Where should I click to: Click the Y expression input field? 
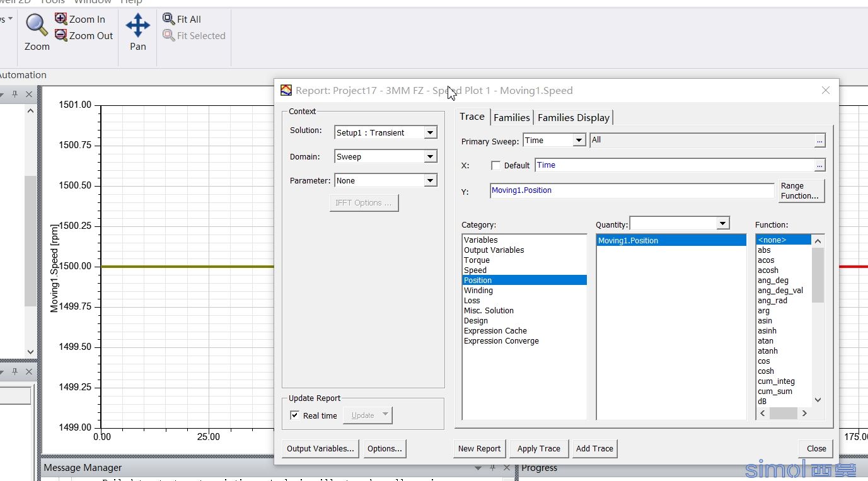click(632, 190)
